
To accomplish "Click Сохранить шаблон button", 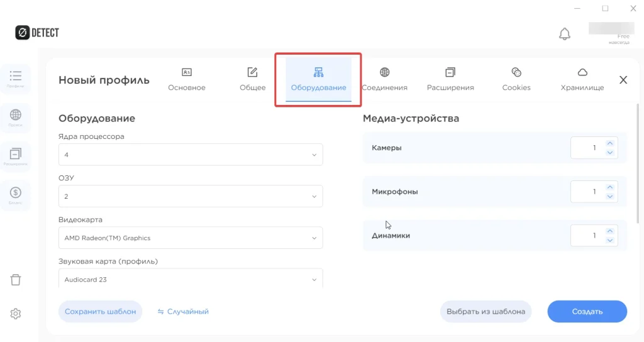I will tap(100, 312).
